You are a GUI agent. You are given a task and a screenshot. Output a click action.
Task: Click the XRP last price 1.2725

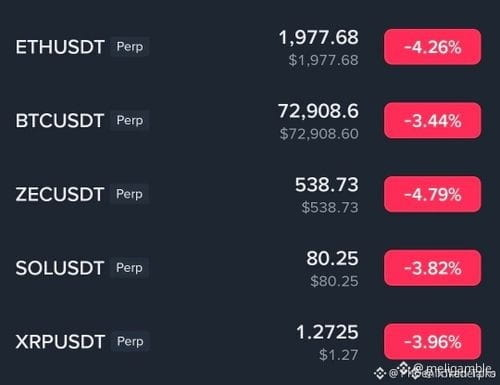(327, 332)
